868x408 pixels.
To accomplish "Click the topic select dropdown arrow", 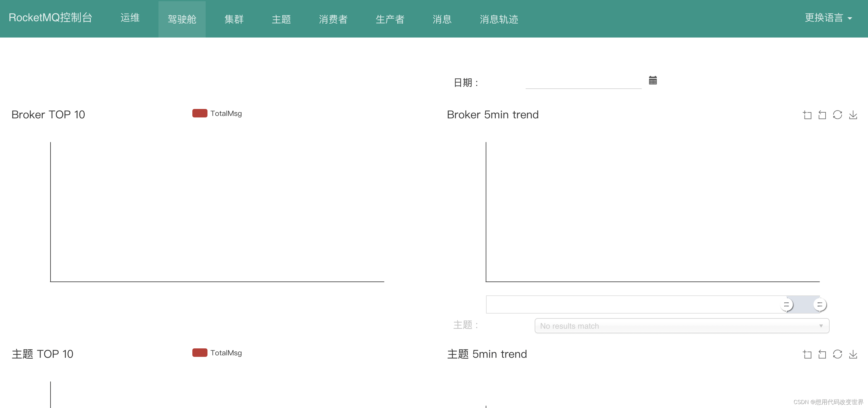I will pyautogui.click(x=821, y=326).
